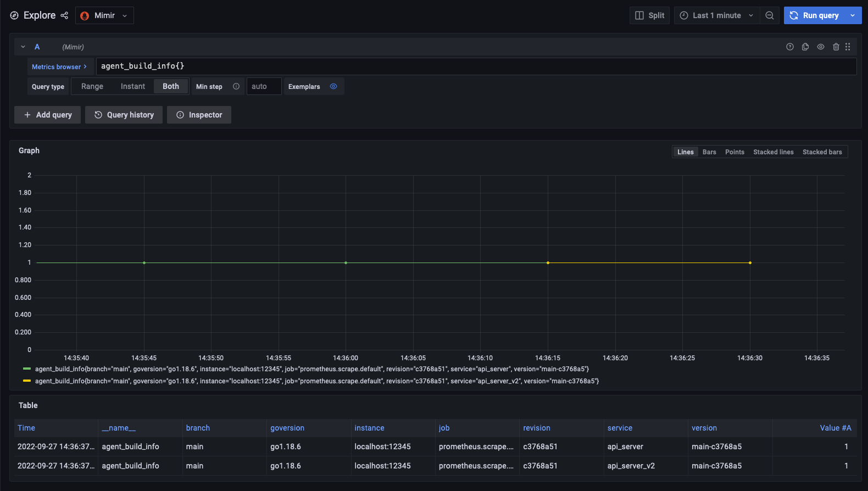The image size is (868, 491).
Task: Delete query A with trash icon
Action: 836,47
